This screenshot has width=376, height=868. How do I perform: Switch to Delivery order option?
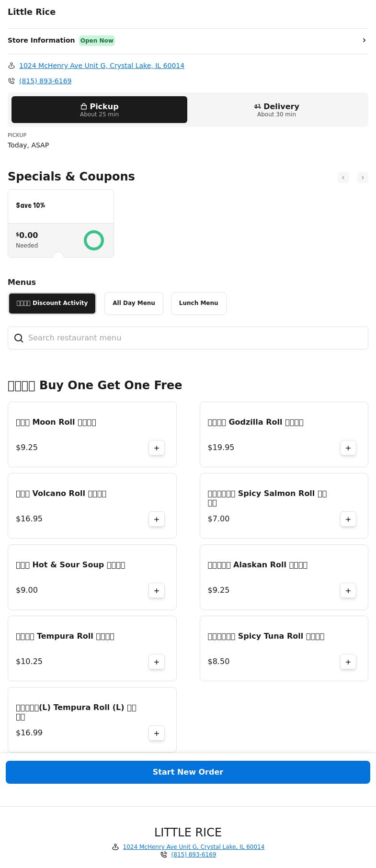click(276, 110)
